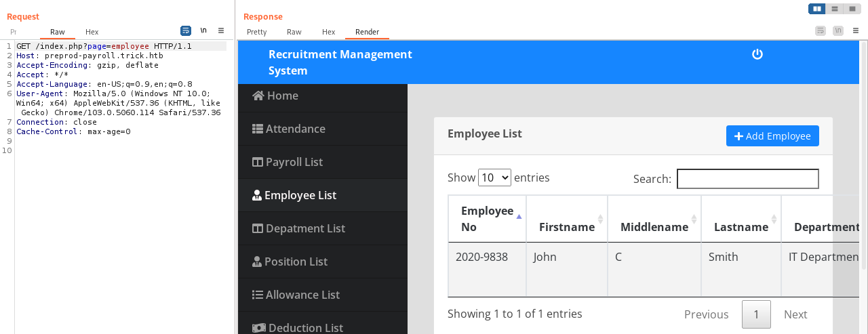868x334 pixels.
Task: Switch to side-by-side split layout
Action: click(x=817, y=9)
